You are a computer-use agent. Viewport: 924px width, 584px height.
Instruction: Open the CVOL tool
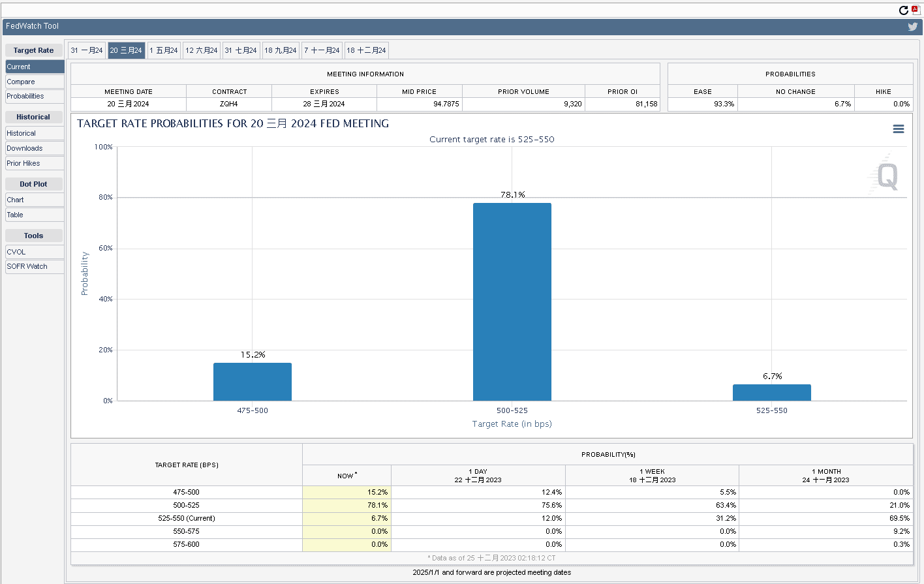(x=35, y=252)
